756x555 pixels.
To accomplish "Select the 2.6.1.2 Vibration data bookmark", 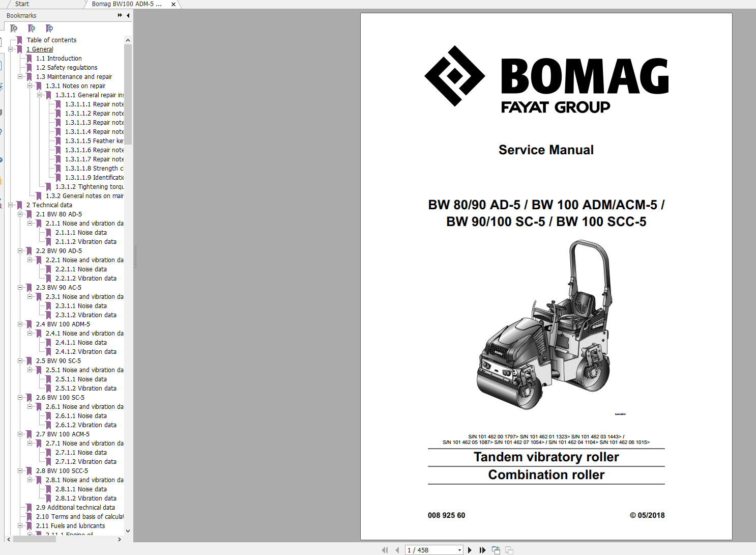I will pyautogui.click(x=85, y=425).
